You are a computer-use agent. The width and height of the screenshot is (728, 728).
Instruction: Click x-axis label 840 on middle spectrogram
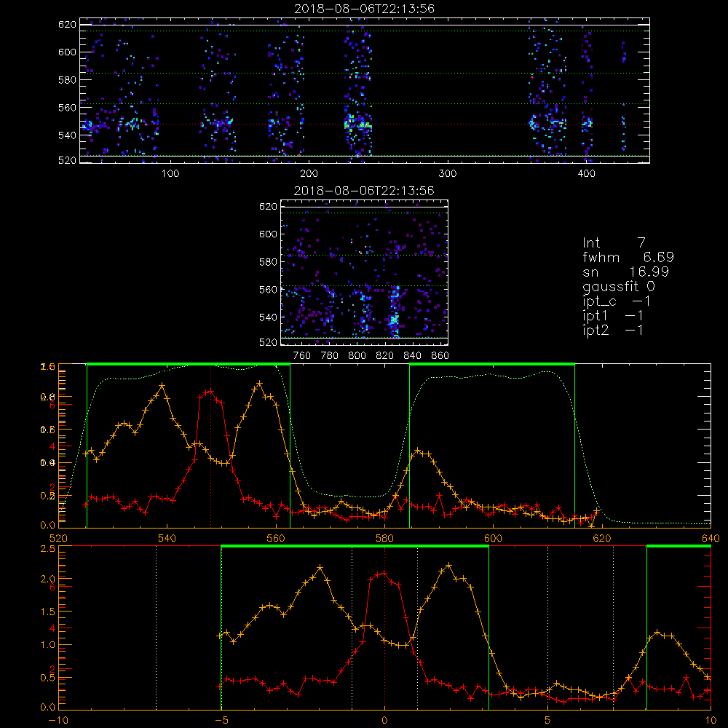412,356
